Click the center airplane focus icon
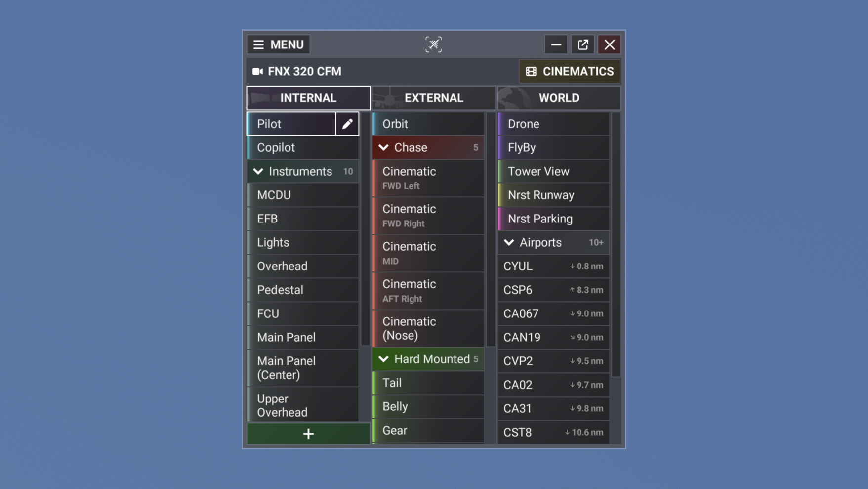 point(433,44)
